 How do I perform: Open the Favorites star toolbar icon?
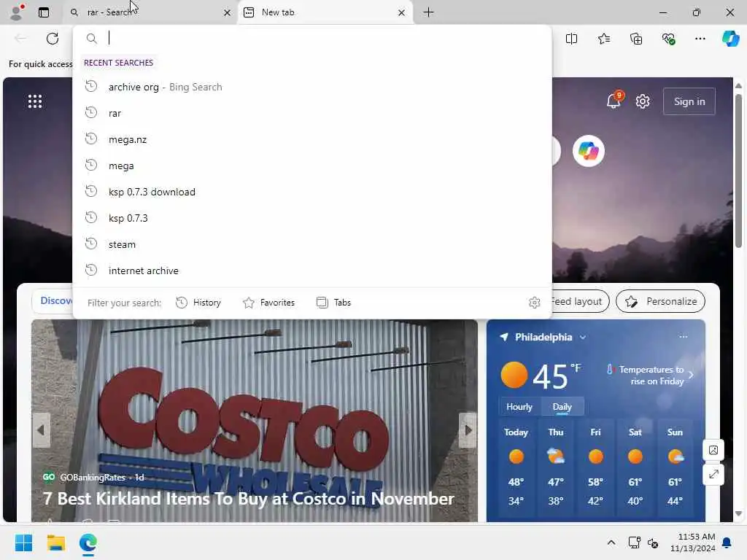click(603, 39)
